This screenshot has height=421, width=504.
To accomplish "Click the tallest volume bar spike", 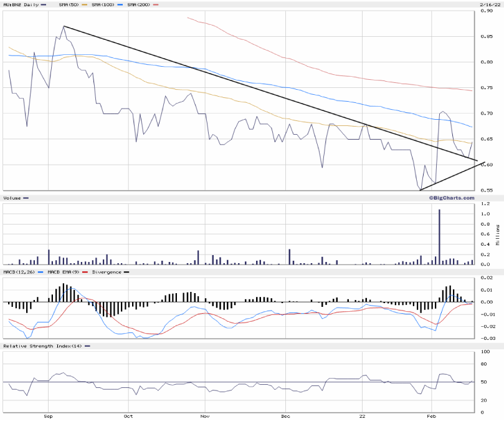I will 439,237.
